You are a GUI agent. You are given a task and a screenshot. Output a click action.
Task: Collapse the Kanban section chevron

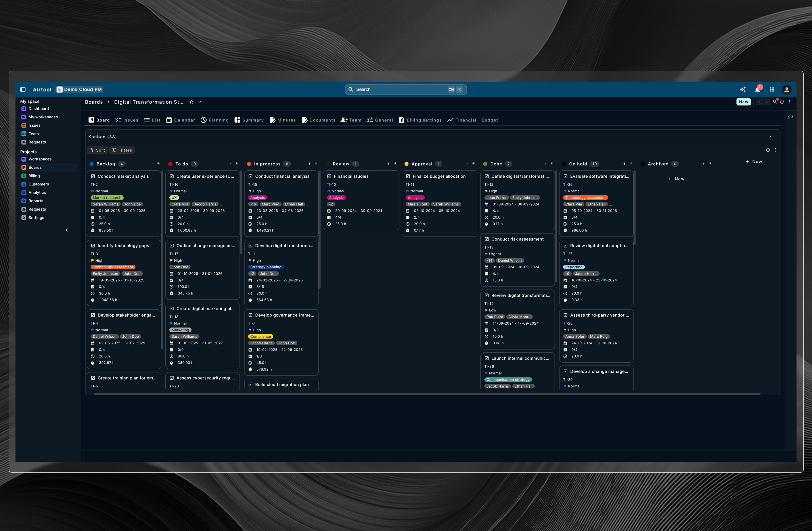click(x=770, y=137)
